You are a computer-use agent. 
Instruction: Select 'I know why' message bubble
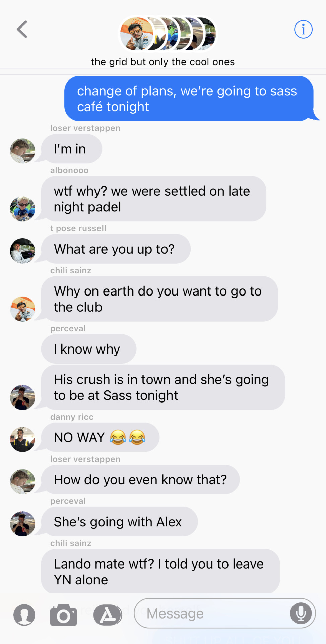pyautogui.click(x=89, y=349)
